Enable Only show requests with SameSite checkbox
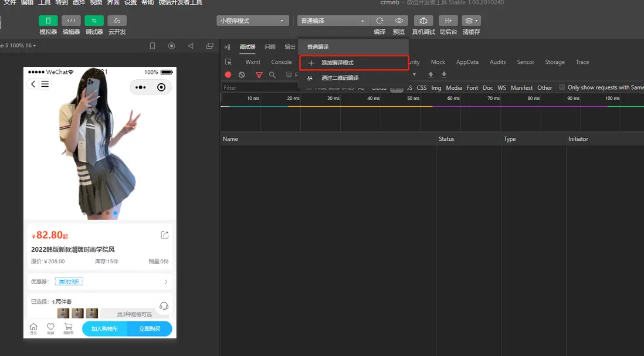Image resolution: width=644 pixels, height=356 pixels. click(562, 87)
